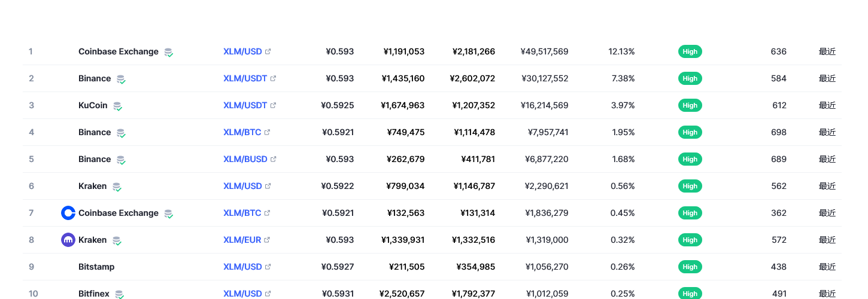Viewport: 868px width, 299px height.
Task: Open the Bitfinex exchange name link
Action: [x=94, y=294]
